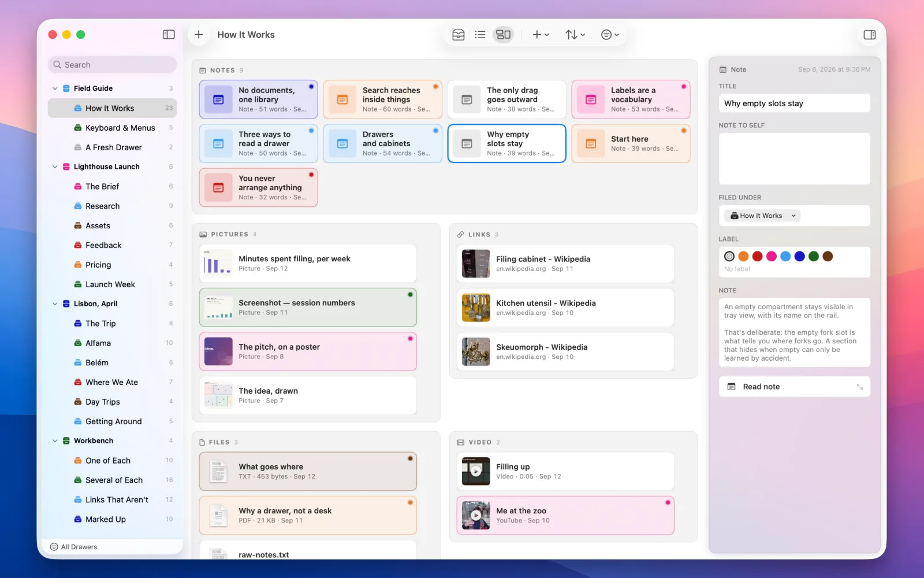Choose the pink label color
Viewport: 924px width, 578px height.
click(772, 256)
